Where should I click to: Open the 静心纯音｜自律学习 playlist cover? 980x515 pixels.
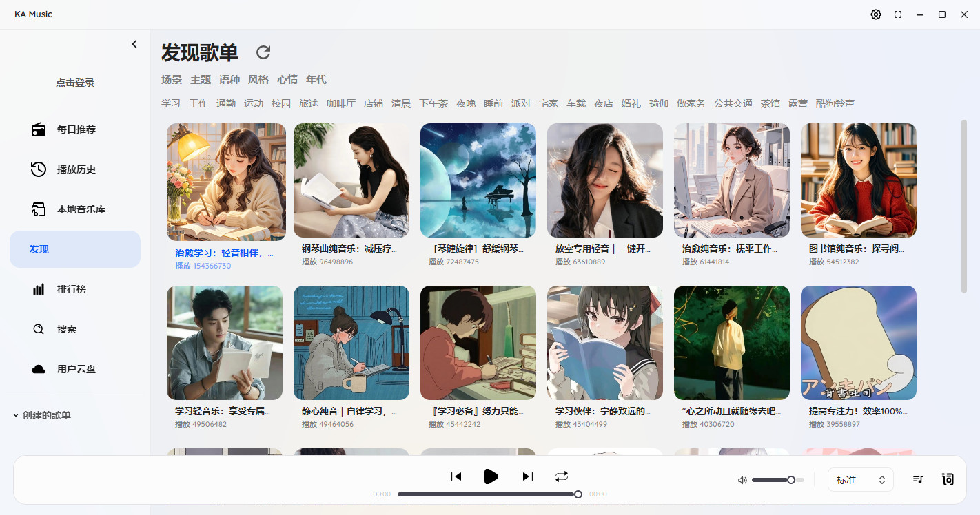[x=351, y=343]
